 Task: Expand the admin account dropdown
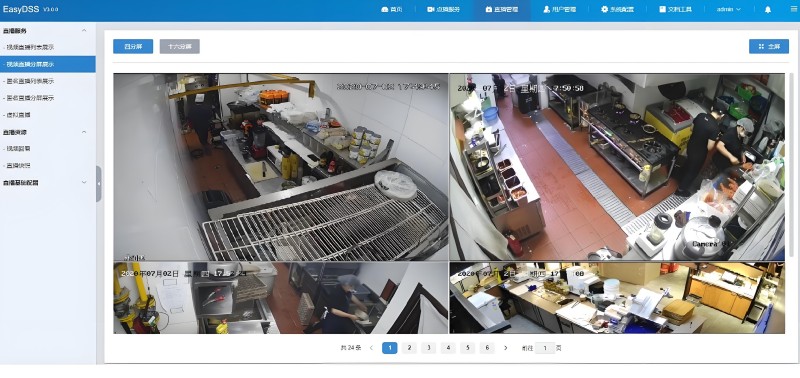729,9
